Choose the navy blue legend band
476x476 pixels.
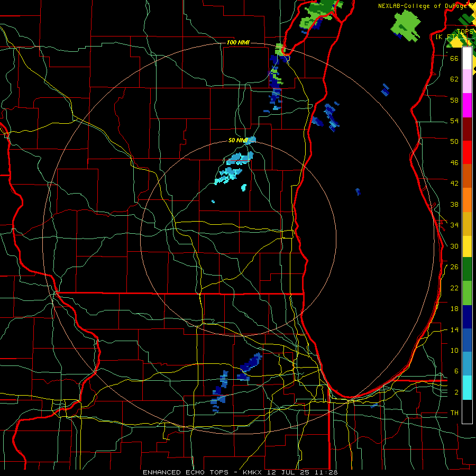coord(467,317)
